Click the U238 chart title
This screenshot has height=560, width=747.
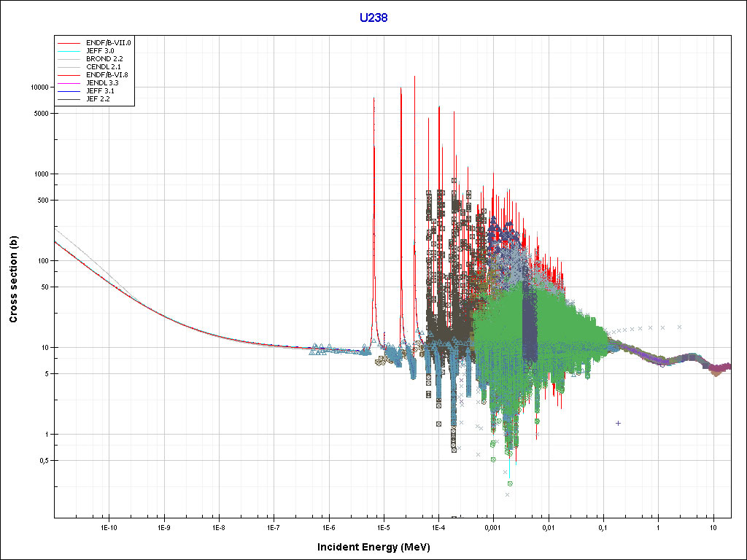pyautogui.click(x=373, y=17)
